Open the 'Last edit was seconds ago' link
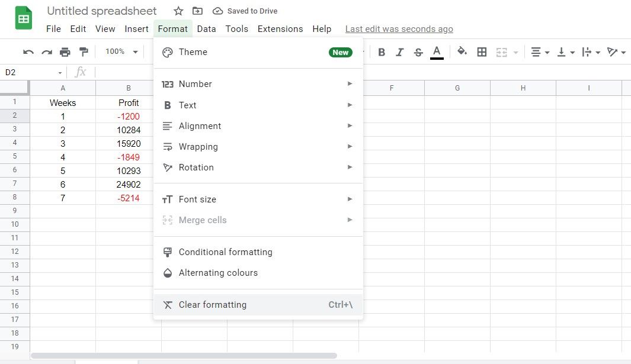This screenshot has width=631, height=364. point(399,29)
